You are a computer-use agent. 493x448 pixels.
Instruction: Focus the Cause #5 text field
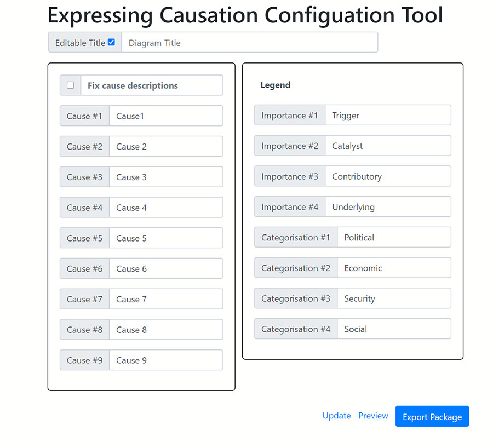point(166,238)
